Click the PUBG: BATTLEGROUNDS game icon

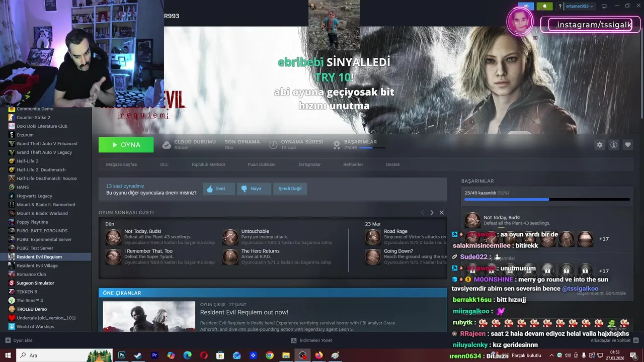click(12, 231)
